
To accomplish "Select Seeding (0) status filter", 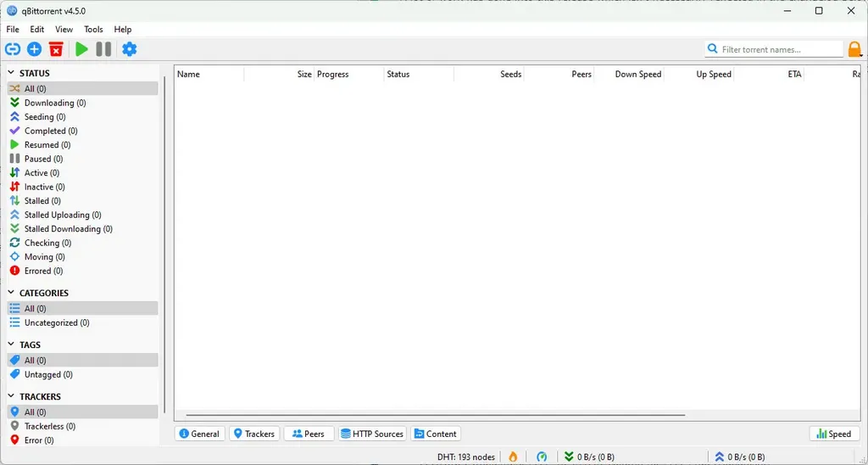I will [82, 117].
